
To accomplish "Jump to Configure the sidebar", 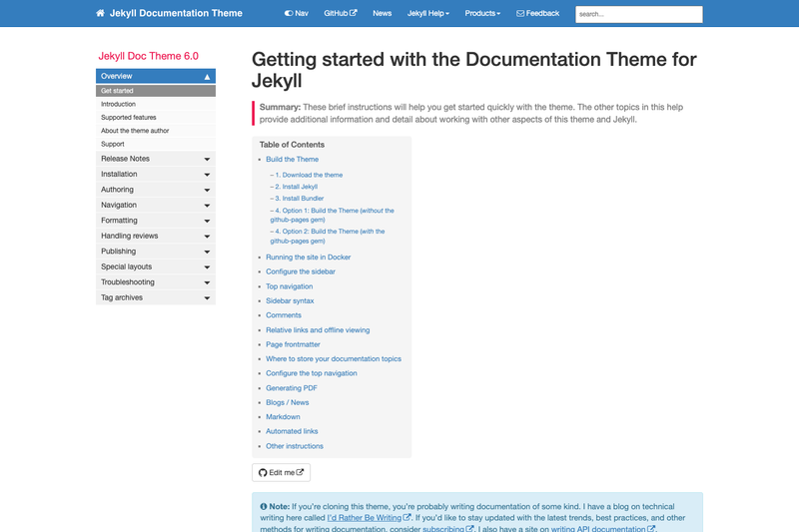I will 301,271.
